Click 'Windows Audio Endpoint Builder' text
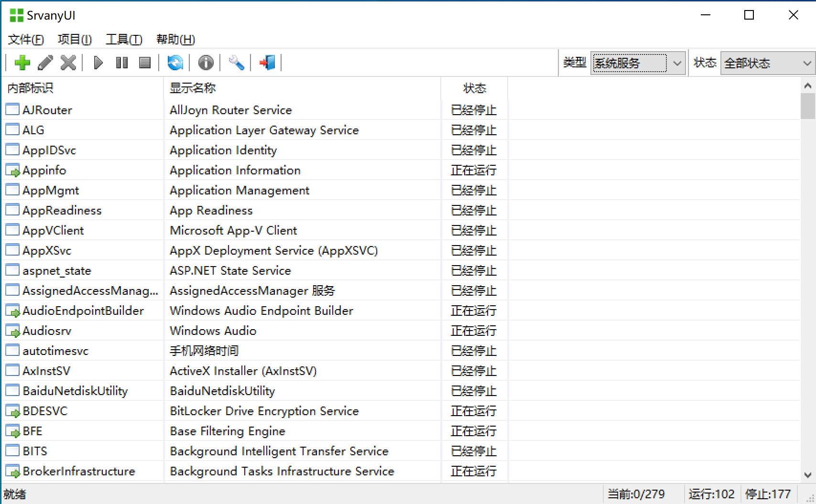 [261, 311]
